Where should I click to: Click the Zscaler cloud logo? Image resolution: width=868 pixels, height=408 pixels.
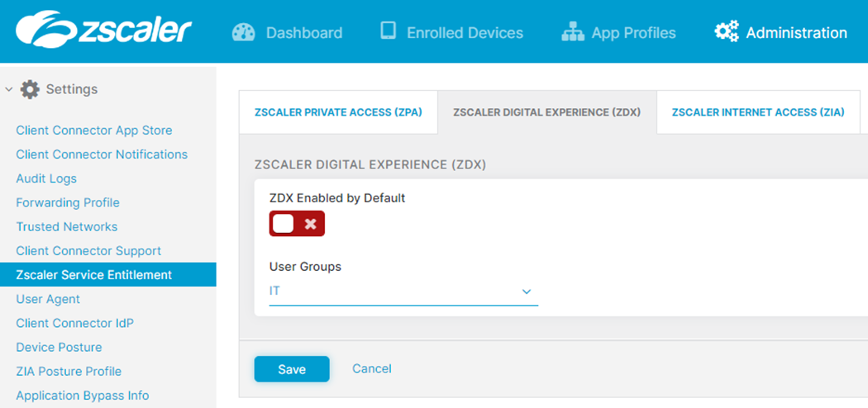click(x=47, y=31)
